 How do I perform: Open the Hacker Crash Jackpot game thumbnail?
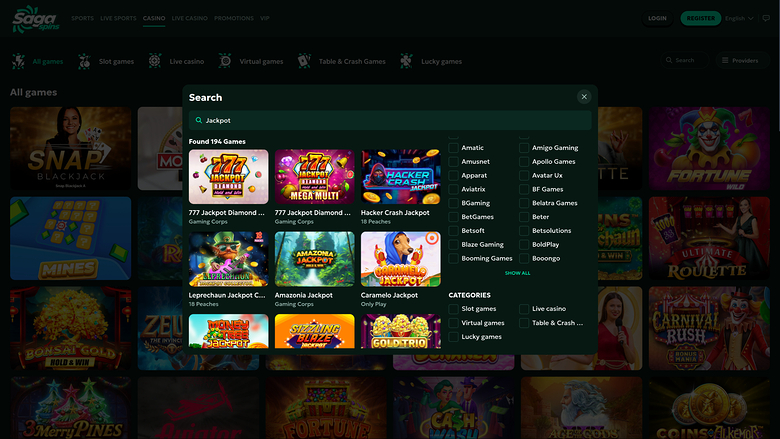pos(401,177)
